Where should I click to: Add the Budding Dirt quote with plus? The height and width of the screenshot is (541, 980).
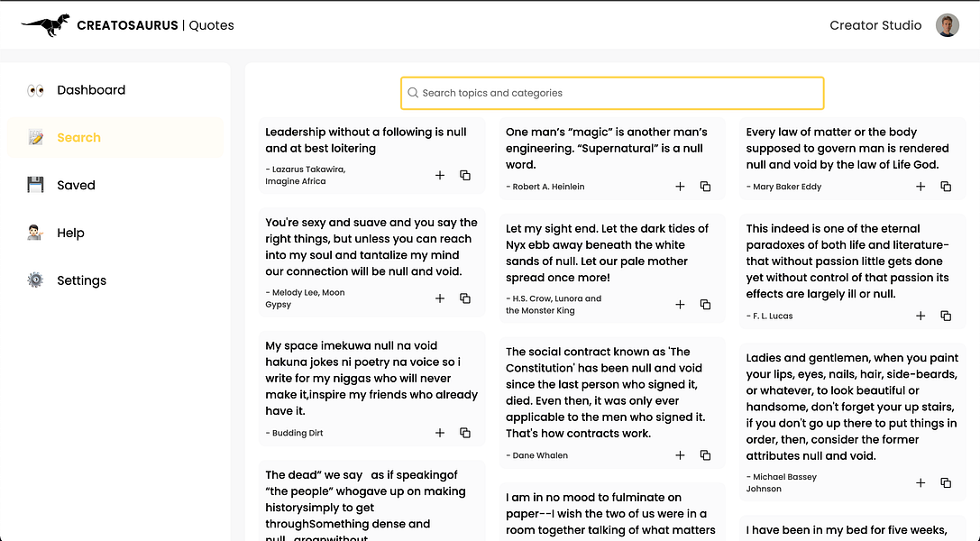[440, 433]
